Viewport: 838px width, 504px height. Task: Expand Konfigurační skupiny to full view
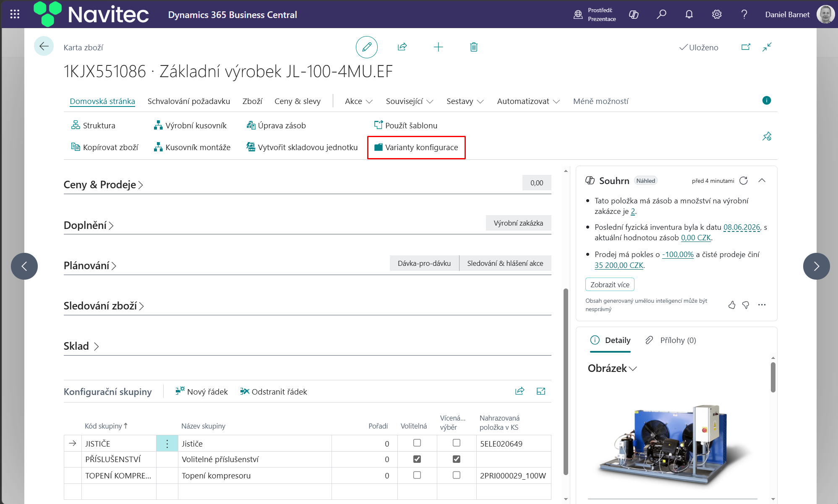[541, 391]
